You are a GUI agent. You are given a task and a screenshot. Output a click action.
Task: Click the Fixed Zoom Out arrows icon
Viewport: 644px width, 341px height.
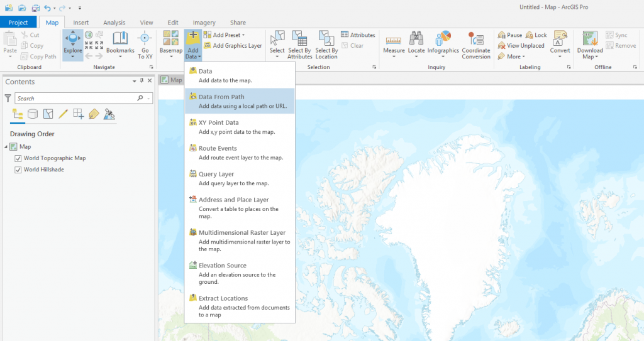[x=99, y=45]
